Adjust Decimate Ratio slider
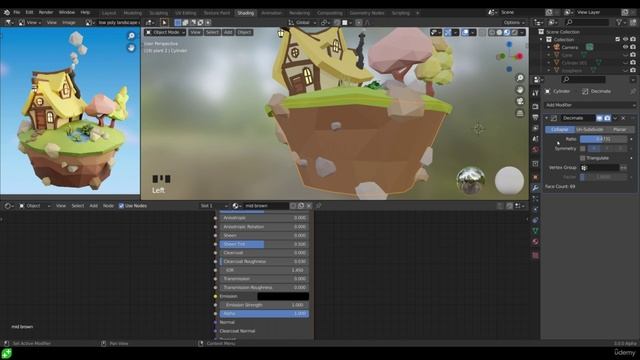640x360 pixels. 603,139
